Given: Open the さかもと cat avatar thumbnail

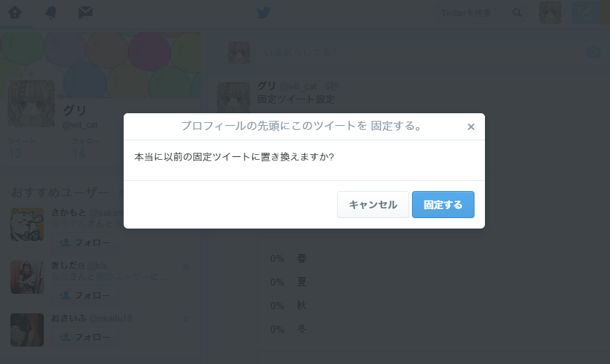Looking at the screenshot, I should pos(27,224).
